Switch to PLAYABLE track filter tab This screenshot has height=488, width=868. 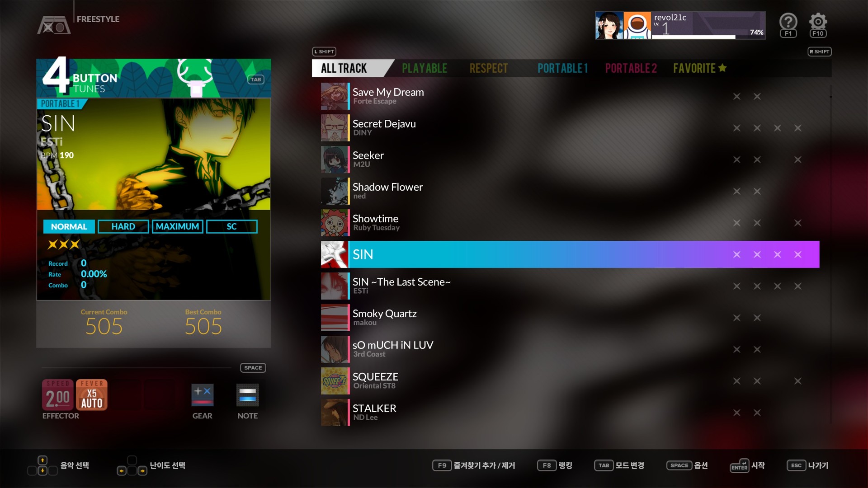pos(425,68)
